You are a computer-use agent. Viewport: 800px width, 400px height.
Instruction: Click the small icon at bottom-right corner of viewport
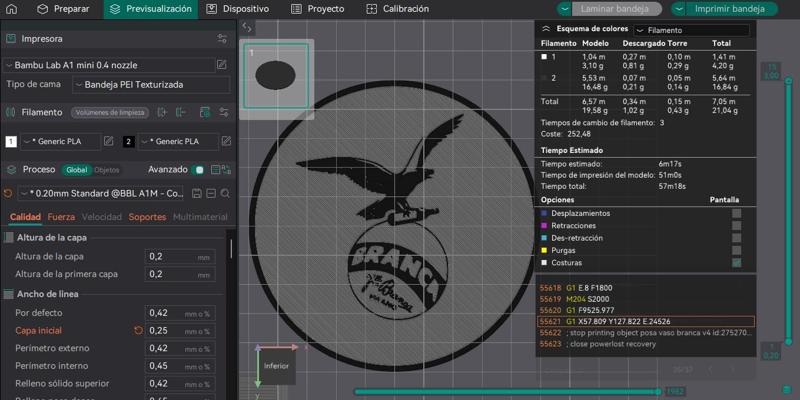786,389
